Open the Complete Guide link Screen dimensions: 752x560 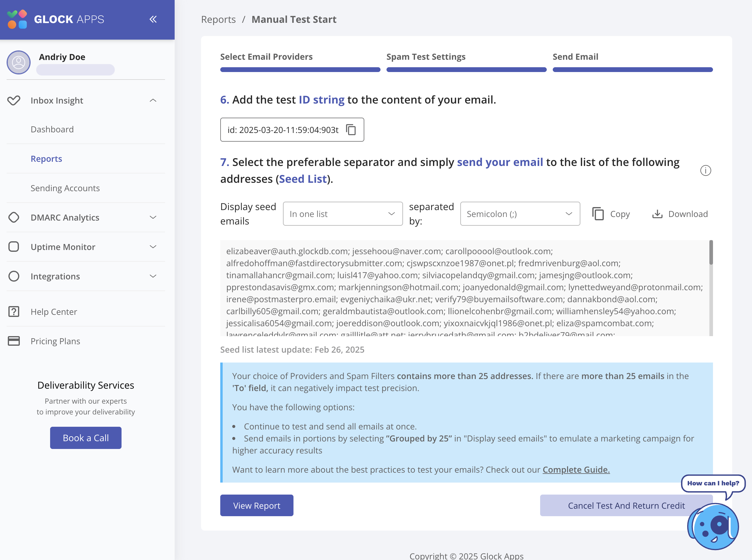[x=576, y=469]
